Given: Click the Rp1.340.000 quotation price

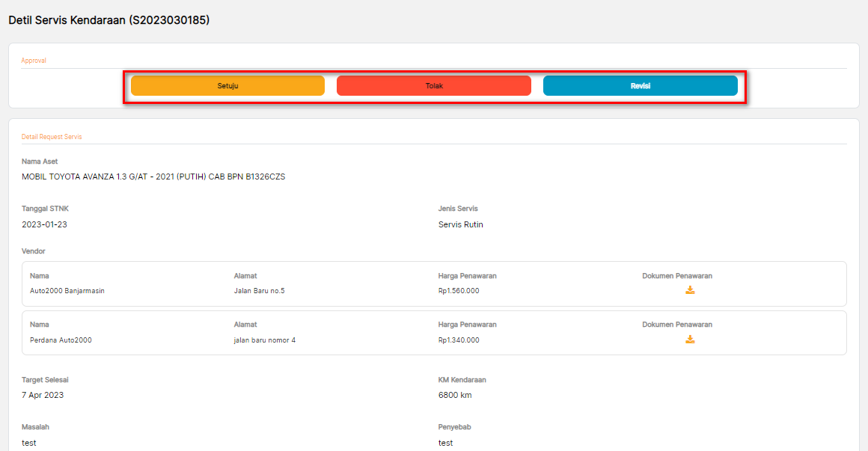Looking at the screenshot, I should pos(459,340).
